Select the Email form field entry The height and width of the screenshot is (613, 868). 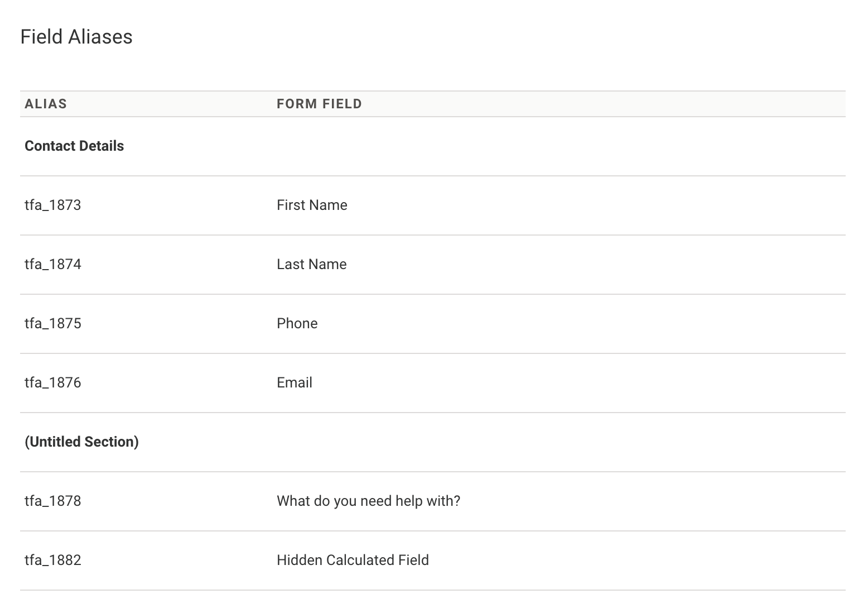point(295,383)
